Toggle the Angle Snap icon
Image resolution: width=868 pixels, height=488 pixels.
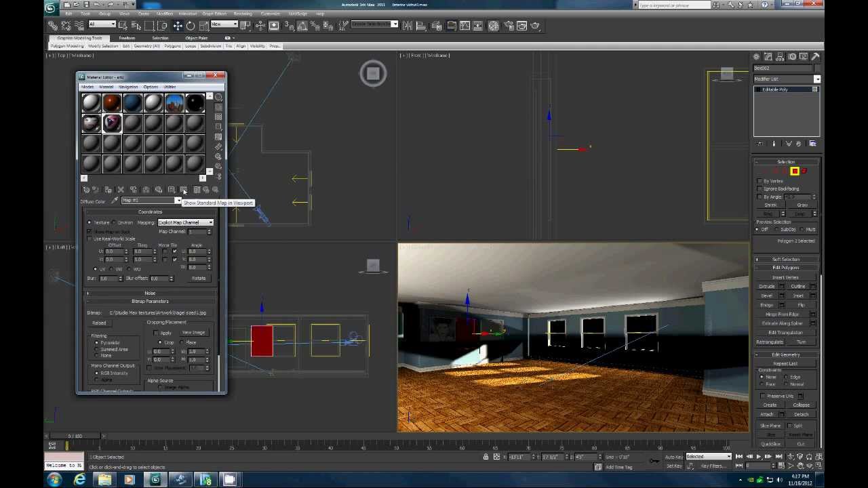[302, 26]
